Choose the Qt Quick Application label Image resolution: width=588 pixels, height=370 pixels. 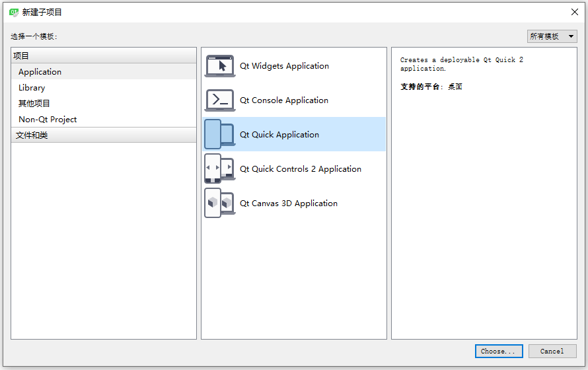(x=279, y=135)
